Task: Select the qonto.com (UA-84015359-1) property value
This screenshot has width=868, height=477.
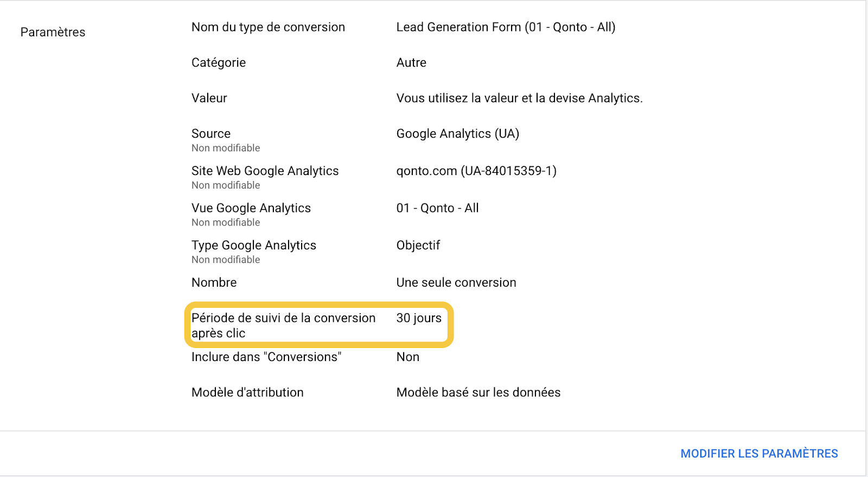Action: pyautogui.click(x=476, y=171)
